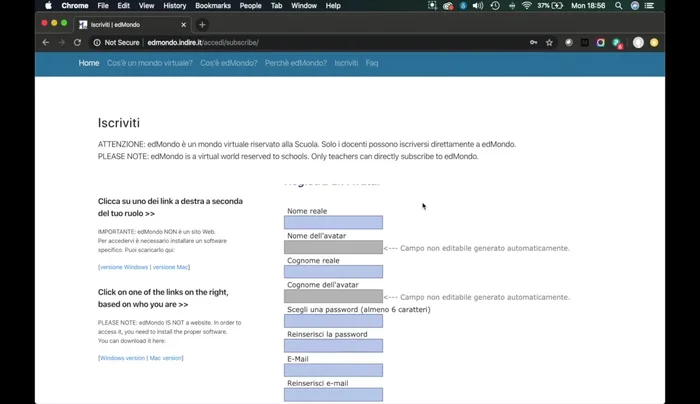Focus the Reinserisci e-mail field
Viewport: 700px width, 404px height.
click(333, 395)
